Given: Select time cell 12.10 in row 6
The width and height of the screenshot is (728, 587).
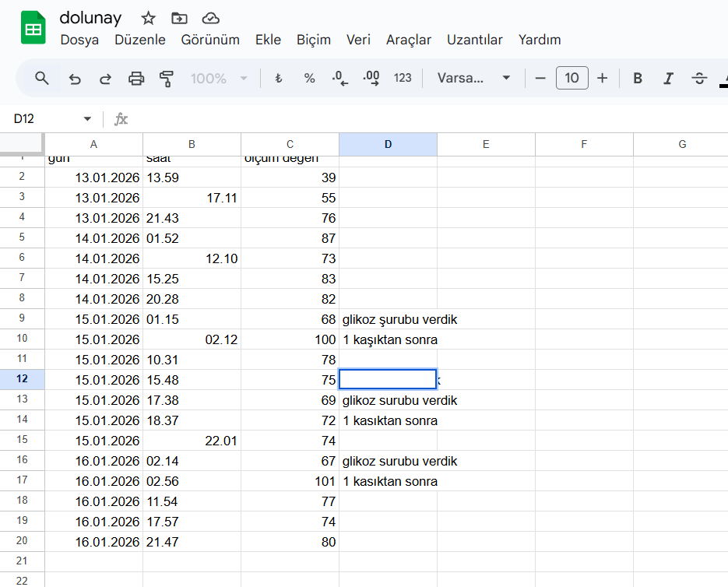Looking at the screenshot, I should [192, 258].
